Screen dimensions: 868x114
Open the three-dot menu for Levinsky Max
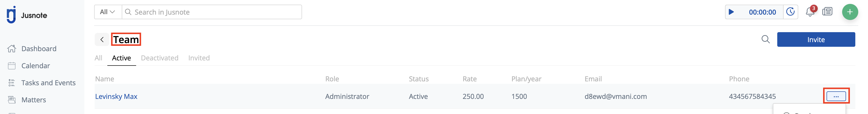[836, 96]
